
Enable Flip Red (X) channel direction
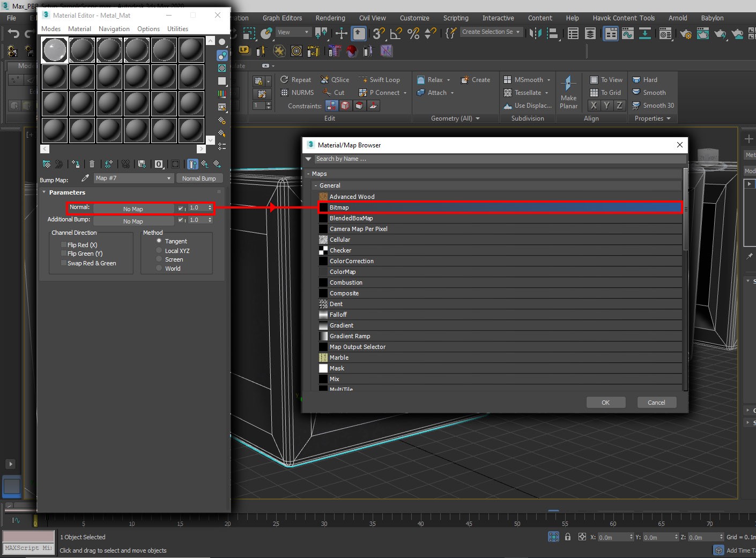63,244
